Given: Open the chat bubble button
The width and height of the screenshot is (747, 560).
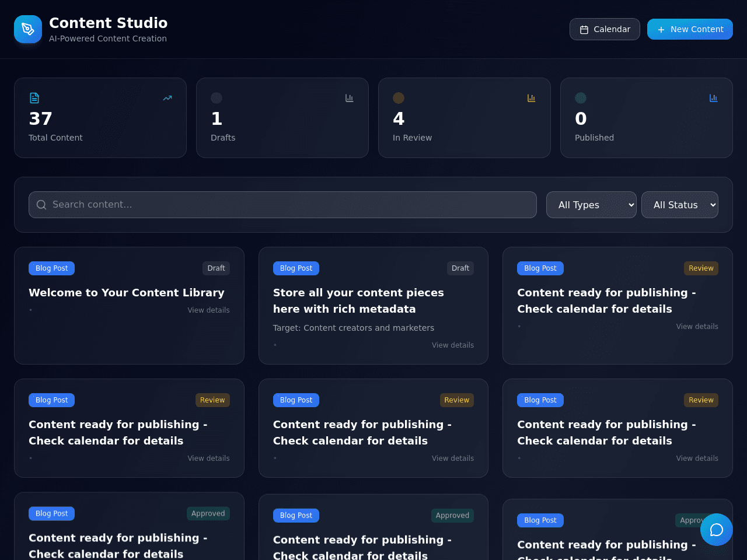Looking at the screenshot, I should coord(717,530).
